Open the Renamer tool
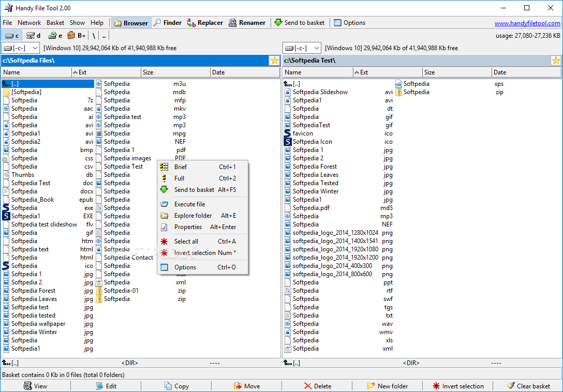 coord(247,23)
